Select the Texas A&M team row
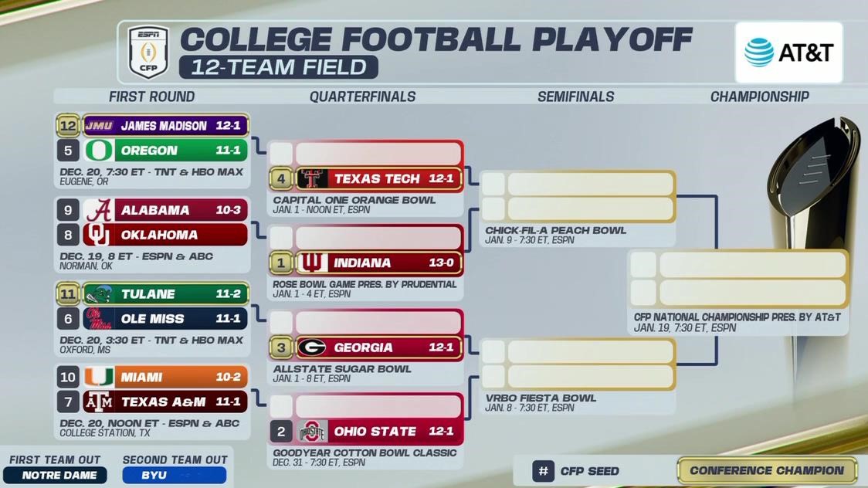Image resolution: width=868 pixels, height=488 pixels. (x=165, y=402)
